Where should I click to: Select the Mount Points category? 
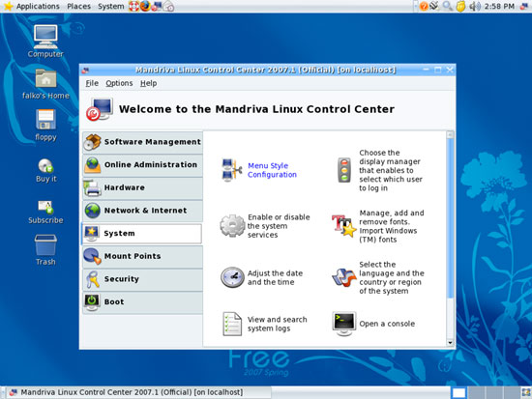click(143, 256)
